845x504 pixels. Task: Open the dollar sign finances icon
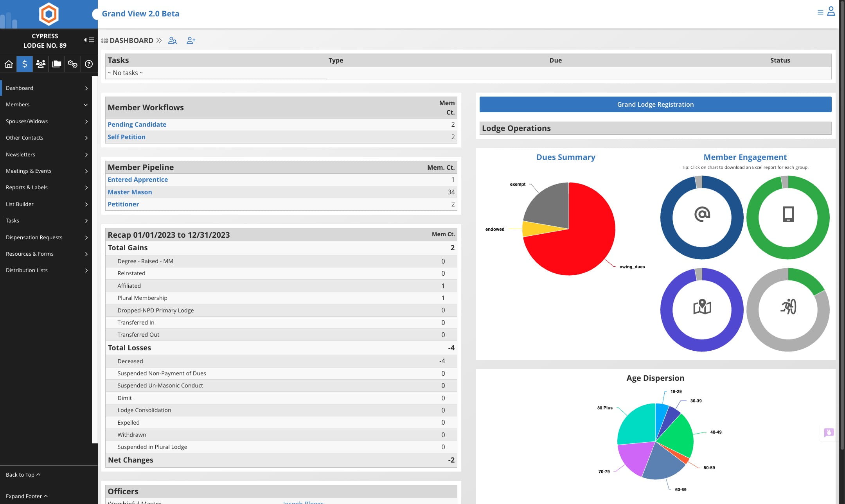click(25, 64)
